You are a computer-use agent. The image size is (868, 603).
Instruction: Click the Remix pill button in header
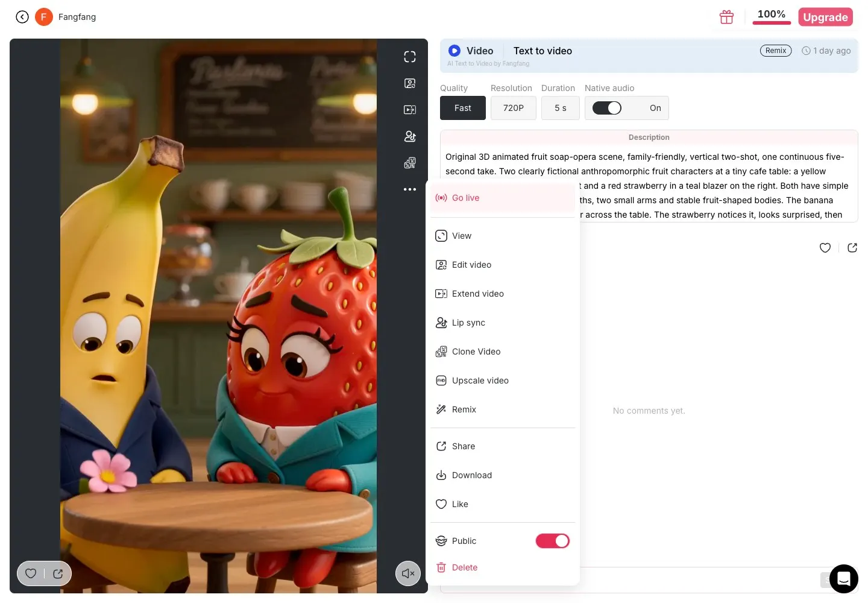(x=776, y=51)
